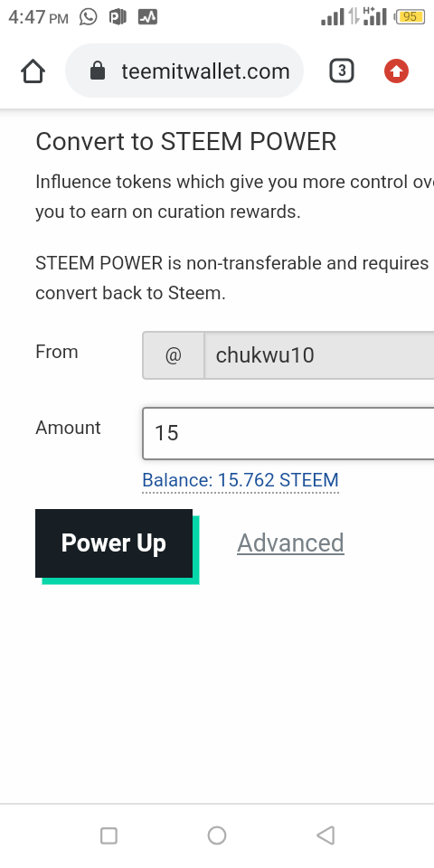The image size is (434, 868).
Task: Tap the padlock site security icon
Action: click(x=98, y=71)
